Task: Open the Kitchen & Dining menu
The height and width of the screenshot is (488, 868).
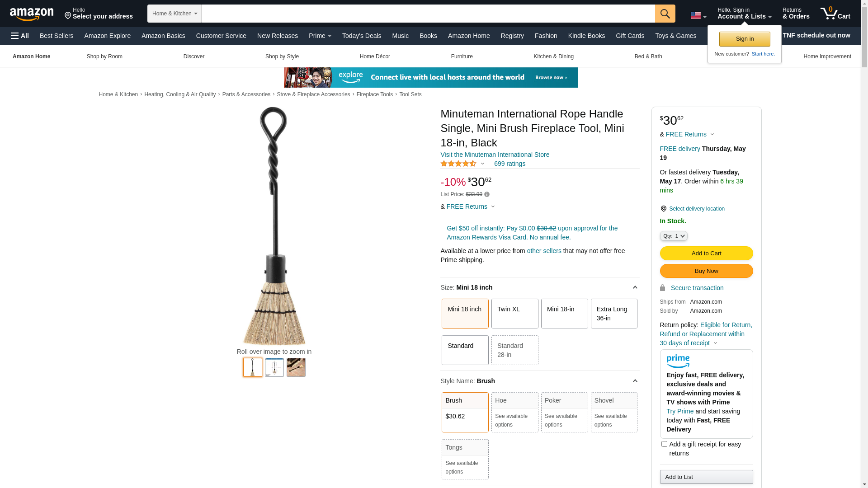Action: click(553, 56)
